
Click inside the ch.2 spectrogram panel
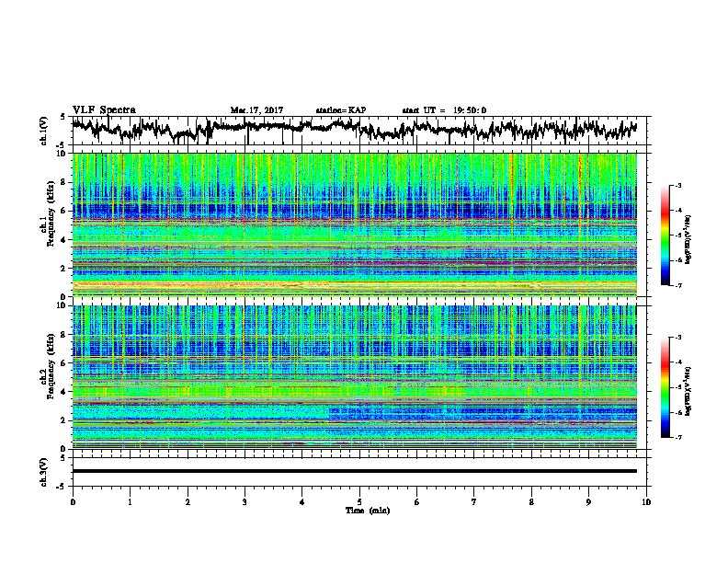[354, 377]
